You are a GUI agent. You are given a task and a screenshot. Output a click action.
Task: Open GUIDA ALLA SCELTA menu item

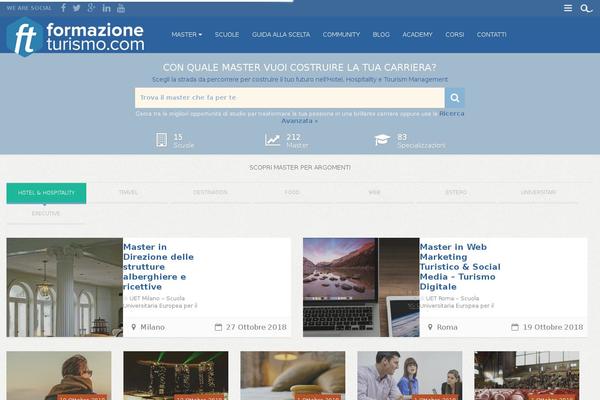pos(281,35)
